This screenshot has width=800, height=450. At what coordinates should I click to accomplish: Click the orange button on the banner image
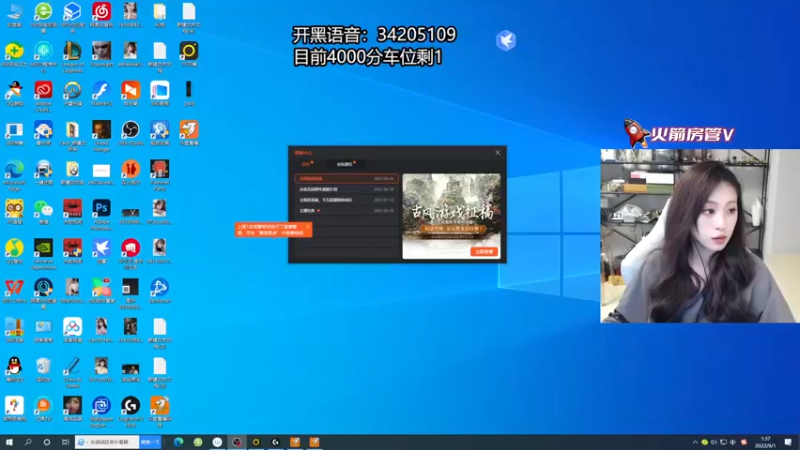click(484, 252)
